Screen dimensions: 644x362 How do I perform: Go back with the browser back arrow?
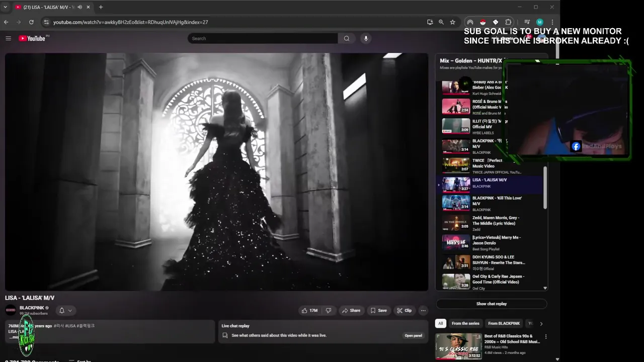point(6,22)
